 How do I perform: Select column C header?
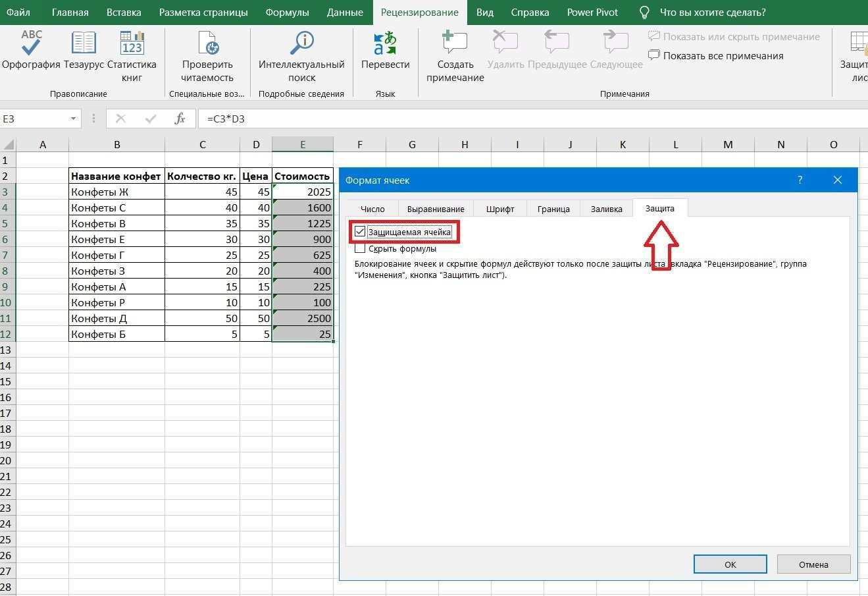(202, 145)
